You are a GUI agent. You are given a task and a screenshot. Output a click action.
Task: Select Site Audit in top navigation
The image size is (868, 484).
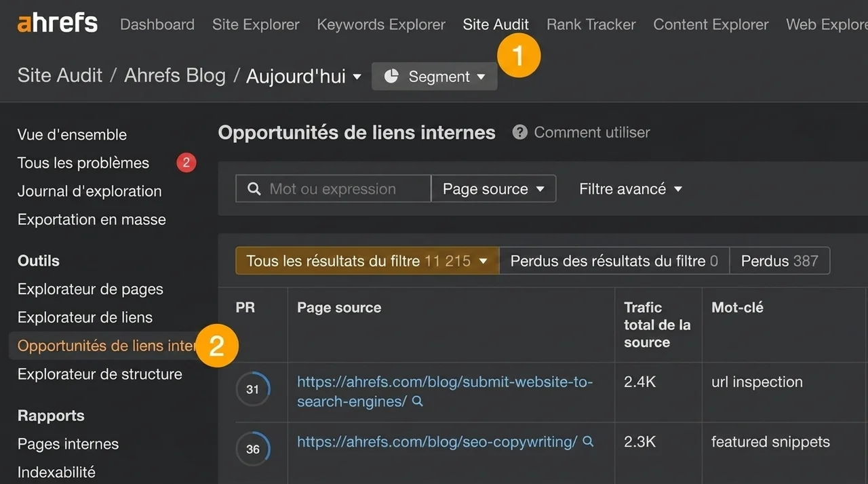pyautogui.click(x=496, y=24)
